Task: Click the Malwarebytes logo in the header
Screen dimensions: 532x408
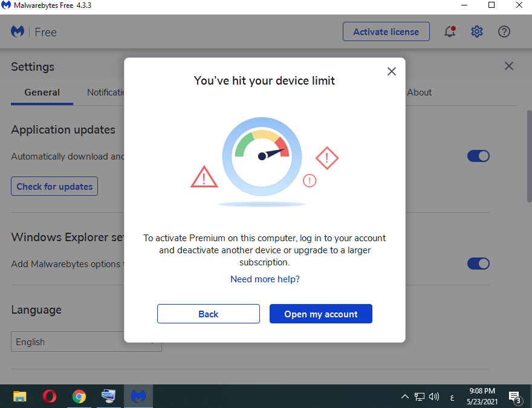Action: tap(18, 32)
